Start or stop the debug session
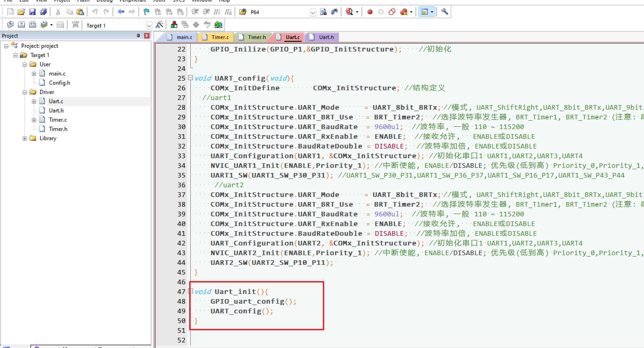The image size is (644, 348). [x=349, y=12]
